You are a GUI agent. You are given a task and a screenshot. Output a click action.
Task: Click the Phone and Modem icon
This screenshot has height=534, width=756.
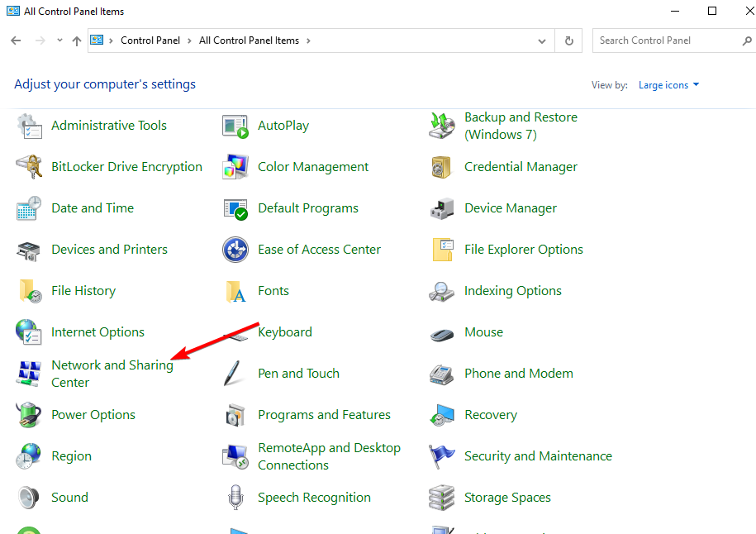(x=442, y=374)
